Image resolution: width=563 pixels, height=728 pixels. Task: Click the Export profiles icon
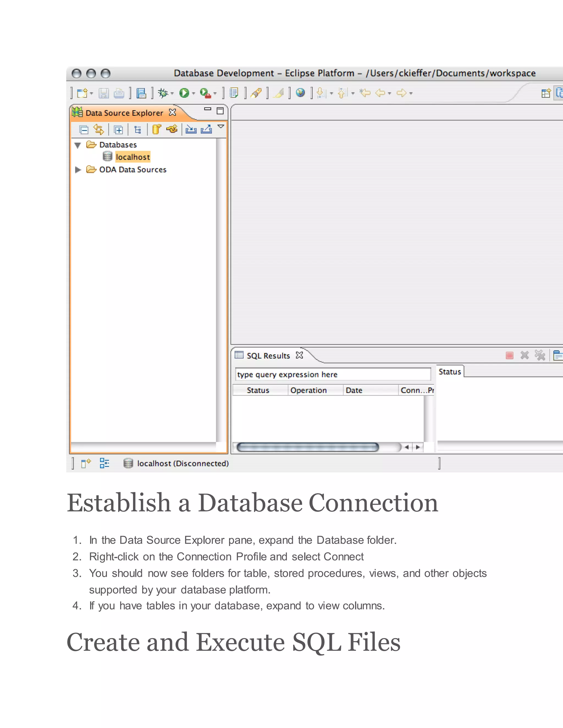click(206, 129)
